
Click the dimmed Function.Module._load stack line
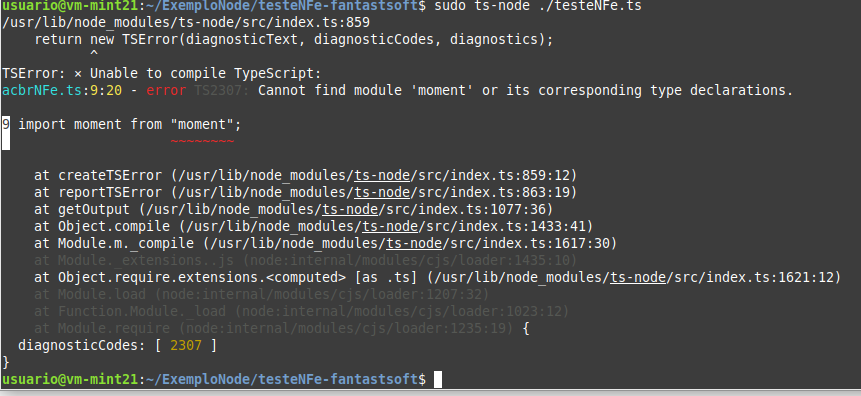[301, 311]
